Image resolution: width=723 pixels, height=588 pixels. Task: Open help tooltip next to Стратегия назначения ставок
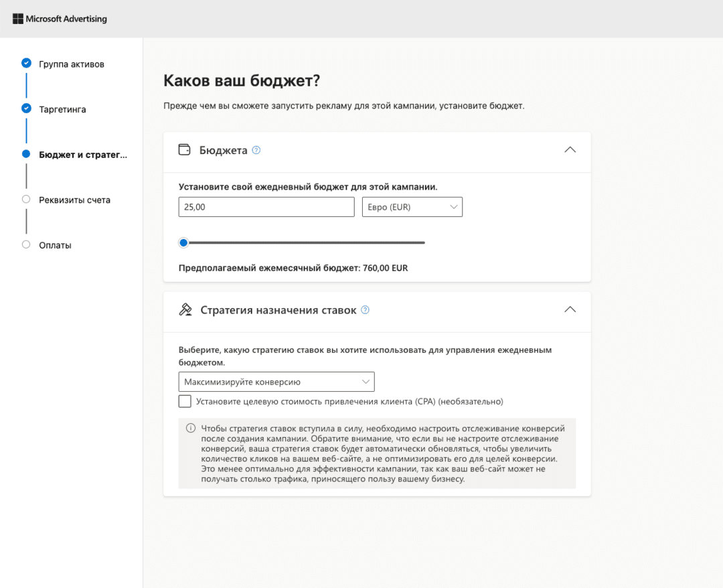(364, 309)
